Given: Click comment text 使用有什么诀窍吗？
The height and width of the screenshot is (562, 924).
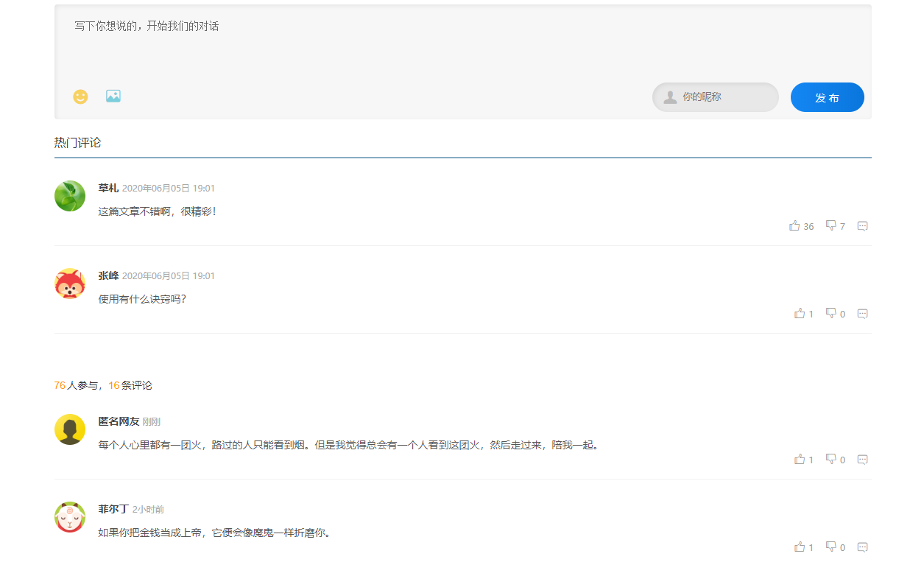Looking at the screenshot, I should pos(142,299).
